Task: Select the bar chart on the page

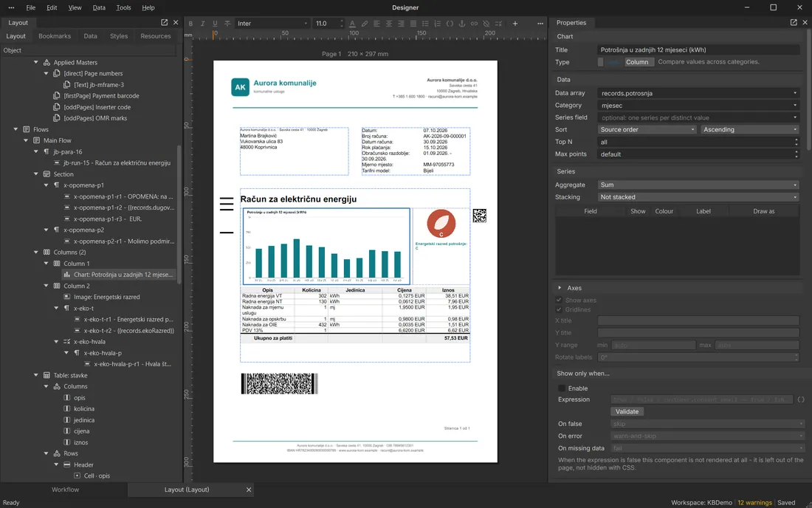Action: tap(326, 247)
